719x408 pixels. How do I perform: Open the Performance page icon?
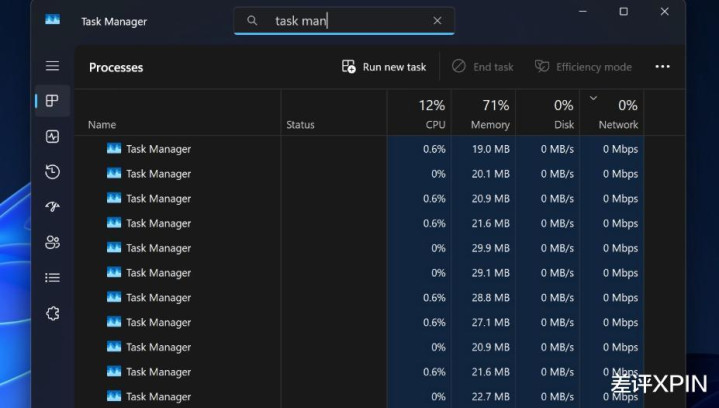(52, 137)
